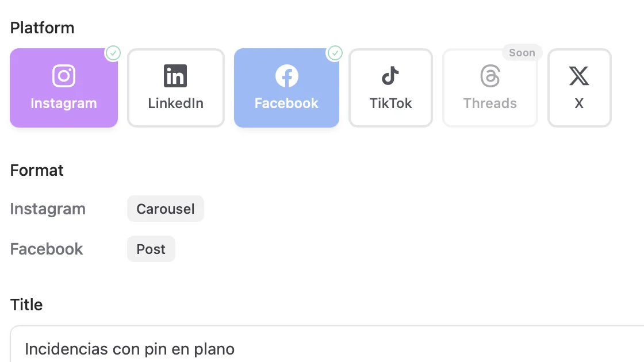644x362 pixels.
Task: Click the Facebook label in Format section
Action: click(47, 249)
